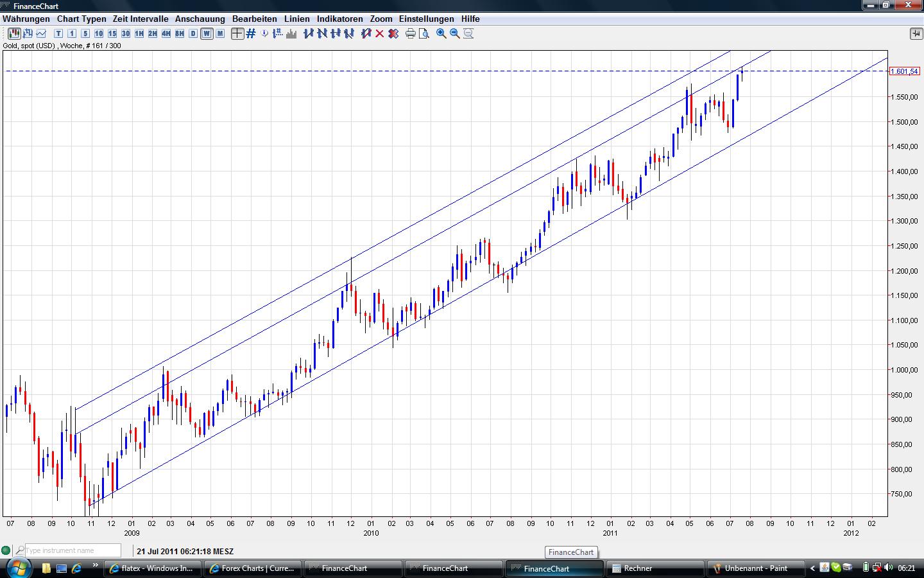Click the 'Type instrument name' search field
This screenshot has width=924, height=578.
72,550
